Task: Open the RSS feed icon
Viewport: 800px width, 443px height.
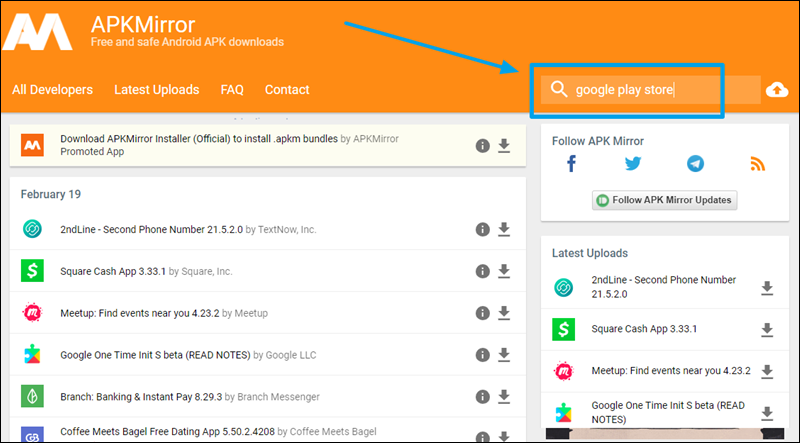Action: coord(758,164)
